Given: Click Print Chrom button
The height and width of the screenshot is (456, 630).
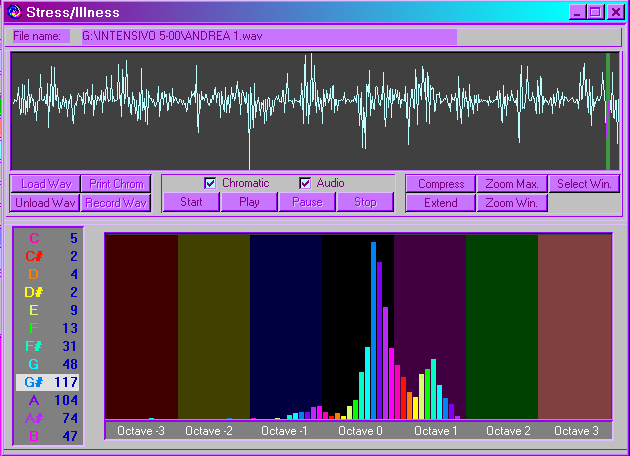Looking at the screenshot, I should click(x=115, y=184).
